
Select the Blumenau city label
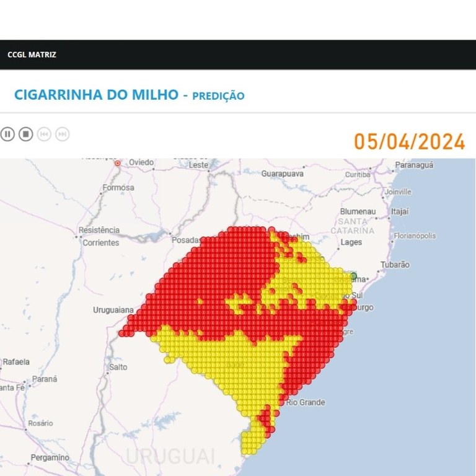pyautogui.click(x=358, y=211)
